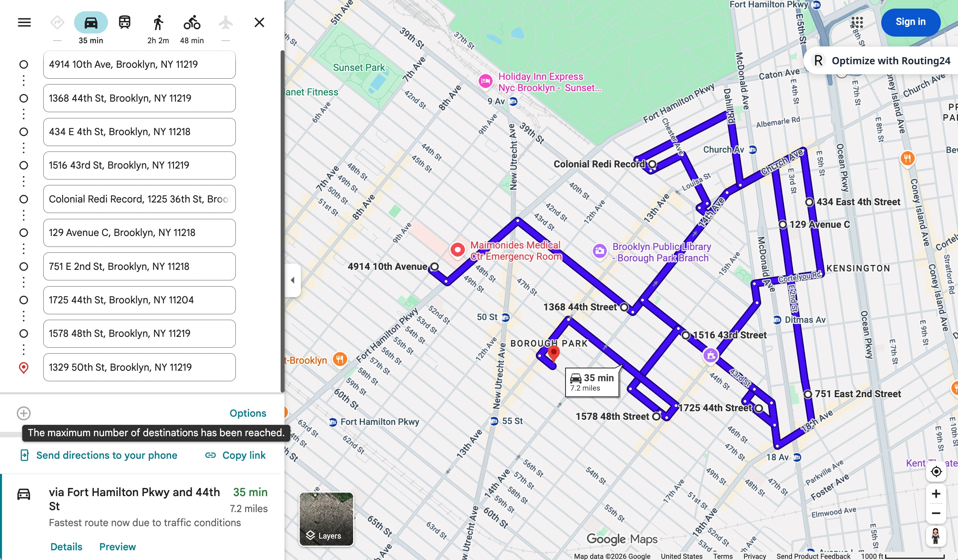Viewport: 958px width, 560px height.
Task: Click the Ditmas Av subway station icon
Action: click(x=777, y=320)
